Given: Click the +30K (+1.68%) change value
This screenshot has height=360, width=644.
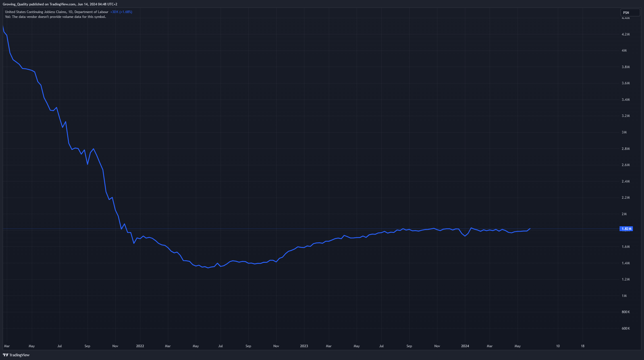Looking at the screenshot, I should click(121, 12).
